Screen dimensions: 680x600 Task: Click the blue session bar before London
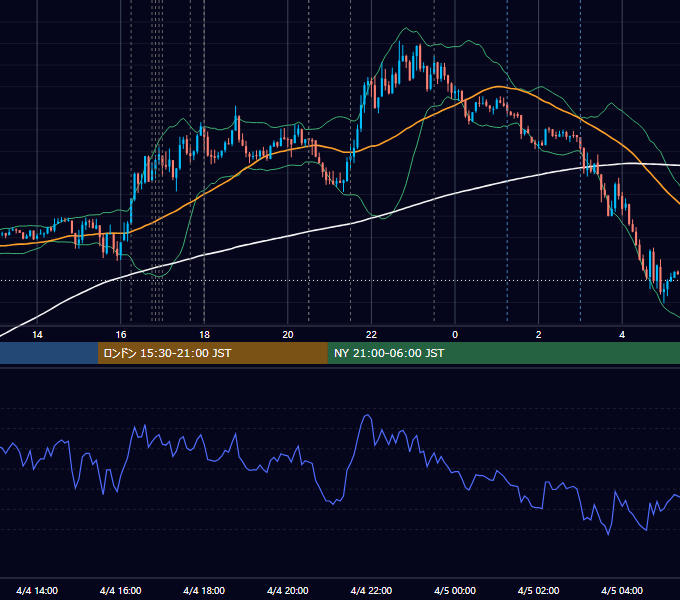coord(49,353)
